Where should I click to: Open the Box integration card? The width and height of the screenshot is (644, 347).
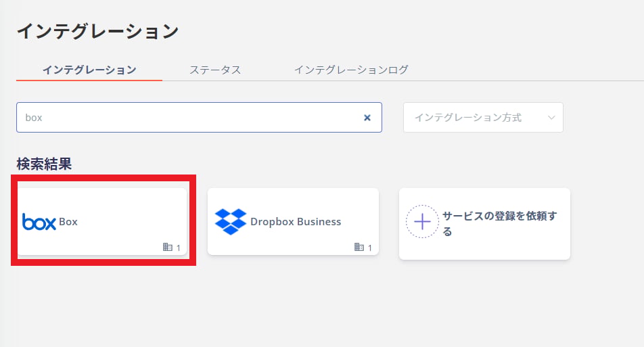coord(102,222)
